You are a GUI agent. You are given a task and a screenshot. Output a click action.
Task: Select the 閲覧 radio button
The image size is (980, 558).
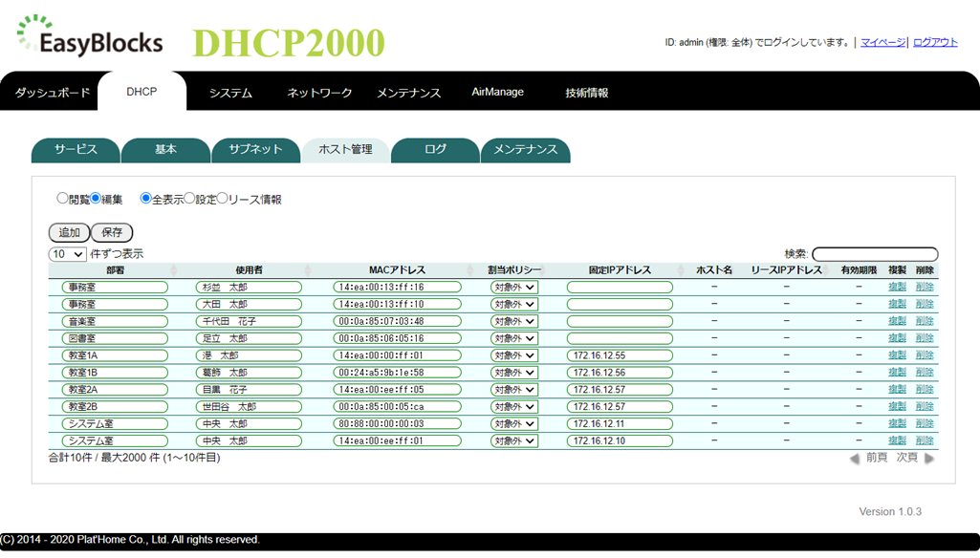tap(62, 198)
